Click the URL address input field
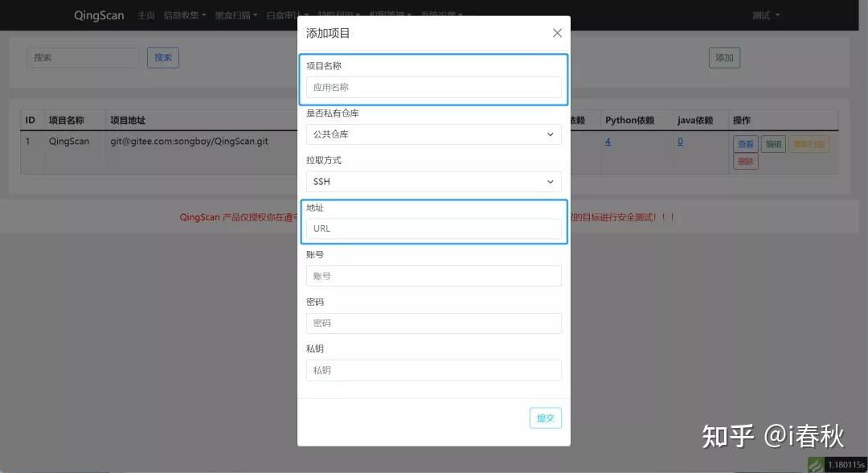 [433, 228]
